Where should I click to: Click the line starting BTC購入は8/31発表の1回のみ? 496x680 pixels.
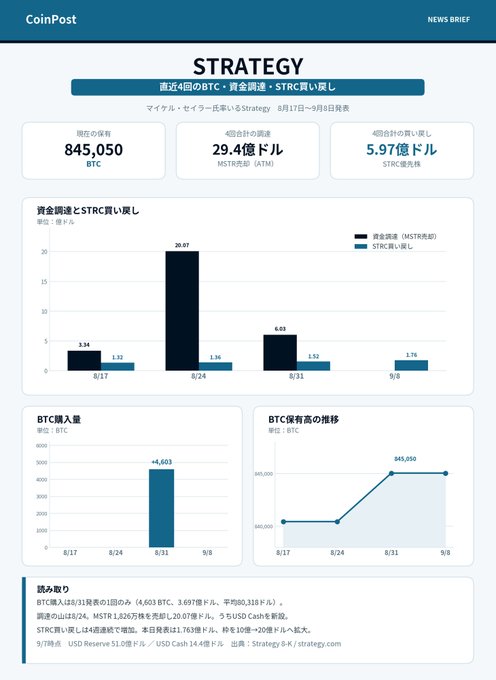coord(160,603)
